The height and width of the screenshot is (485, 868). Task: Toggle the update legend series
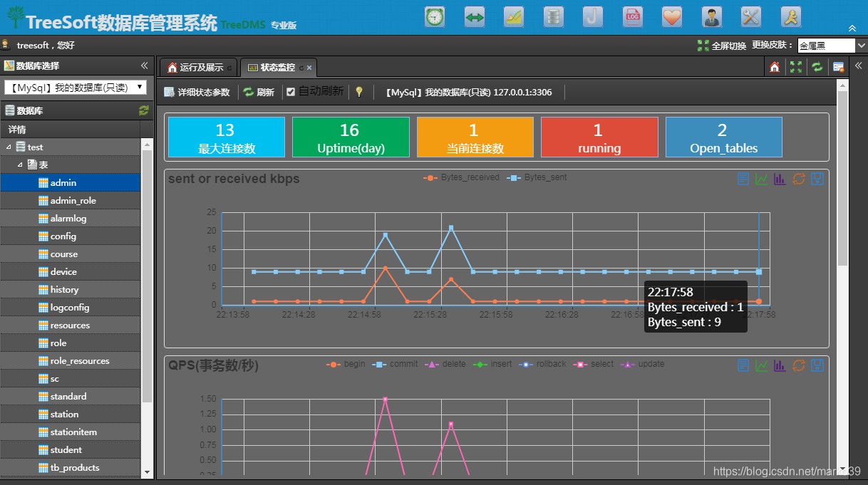pyautogui.click(x=642, y=364)
